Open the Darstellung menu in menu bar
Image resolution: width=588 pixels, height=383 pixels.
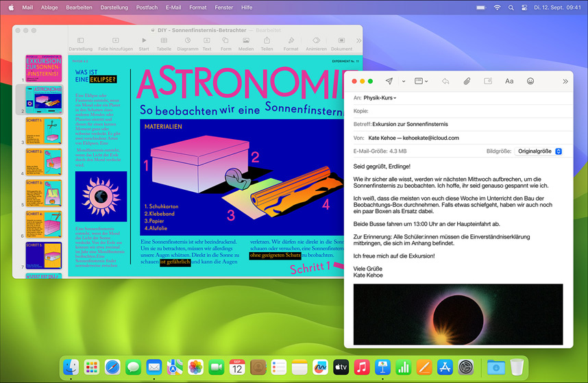(x=114, y=8)
